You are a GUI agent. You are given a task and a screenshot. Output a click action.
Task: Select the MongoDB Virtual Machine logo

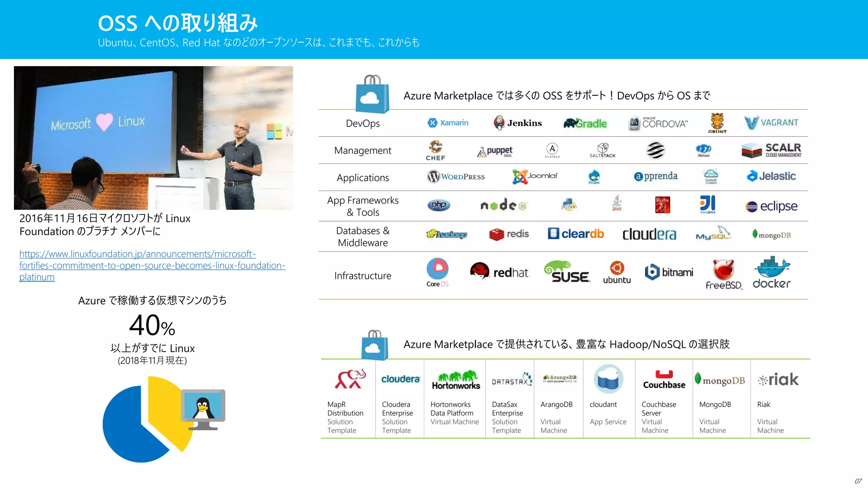click(719, 380)
